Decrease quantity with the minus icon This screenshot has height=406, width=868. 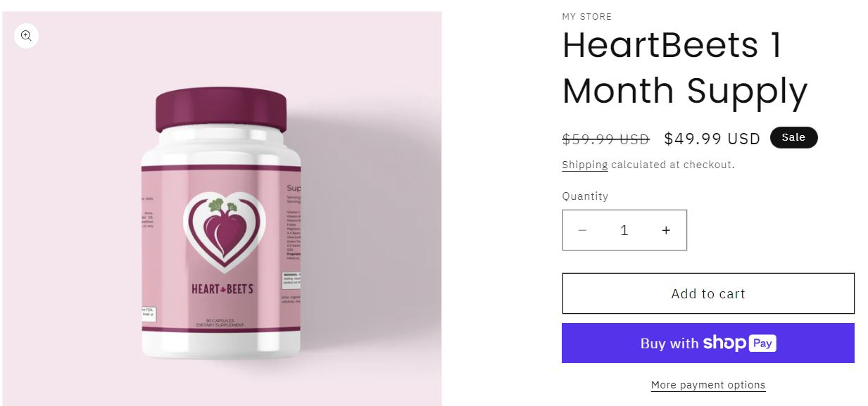[x=582, y=231]
